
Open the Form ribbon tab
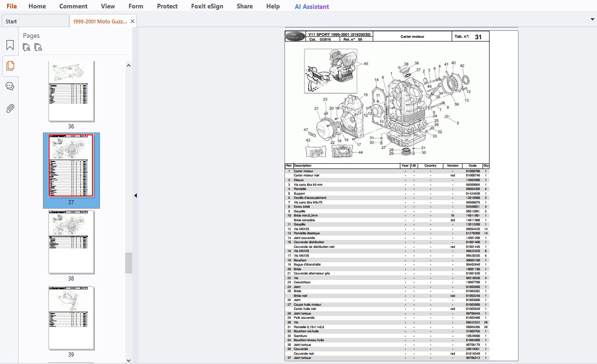[x=136, y=6]
